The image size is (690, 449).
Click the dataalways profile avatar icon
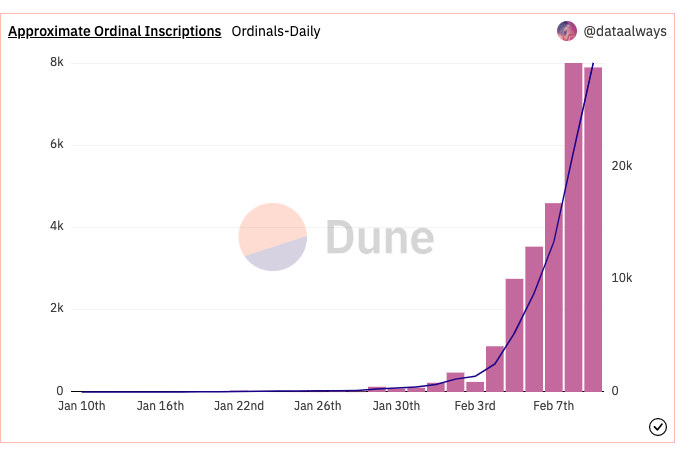[567, 31]
